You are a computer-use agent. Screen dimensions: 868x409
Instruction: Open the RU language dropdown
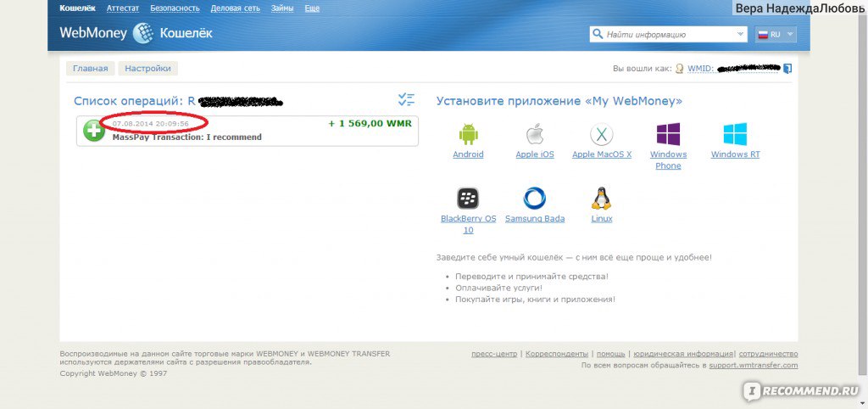click(x=776, y=35)
